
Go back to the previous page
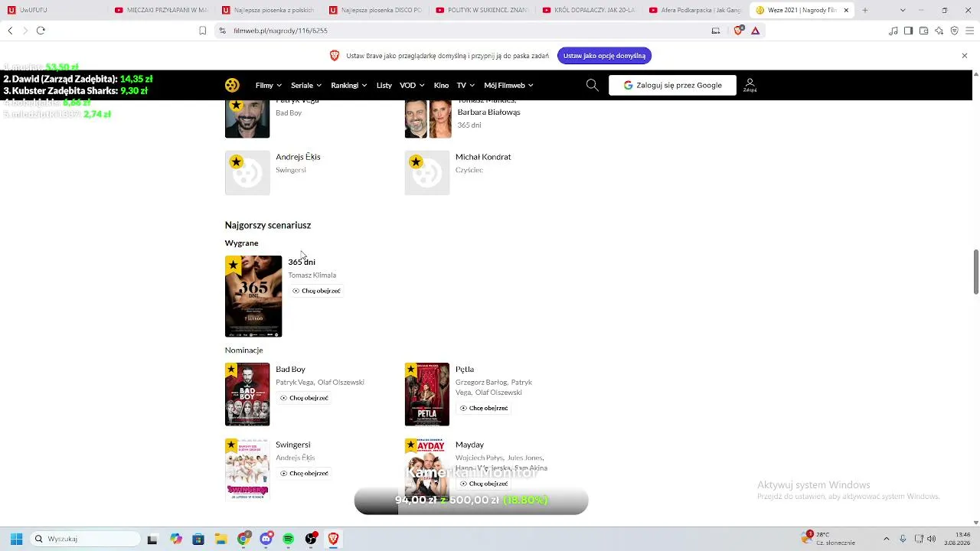click(10, 31)
